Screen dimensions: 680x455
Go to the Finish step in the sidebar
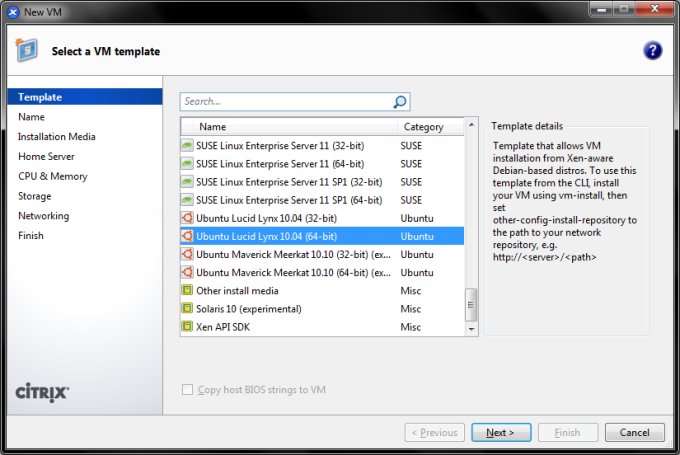click(x=30, y=236)
